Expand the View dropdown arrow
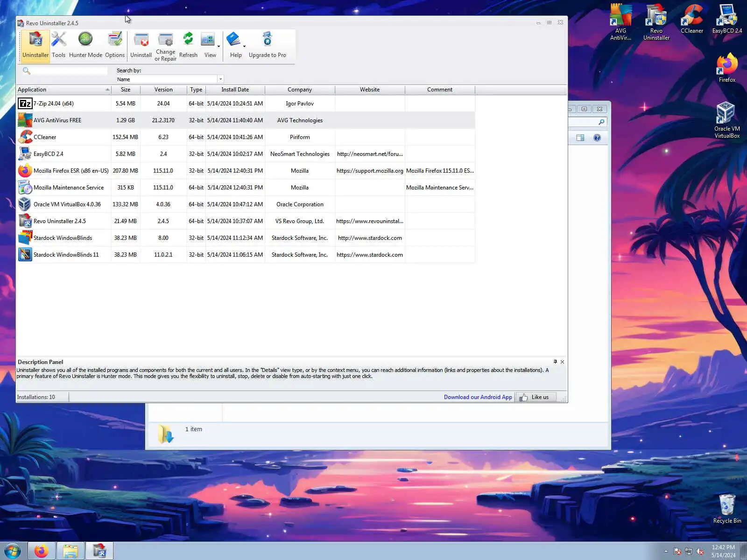Screen dimensions: 747x560 (x=218, y=47)
